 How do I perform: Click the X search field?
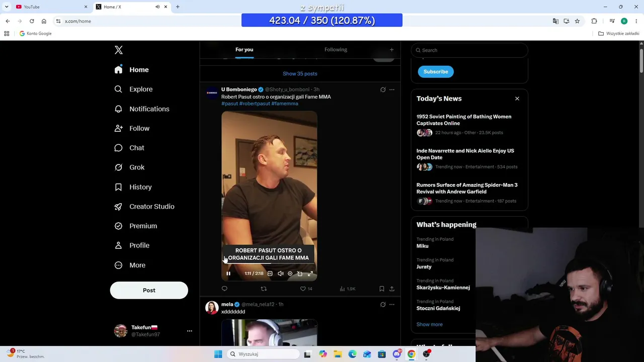469,50
